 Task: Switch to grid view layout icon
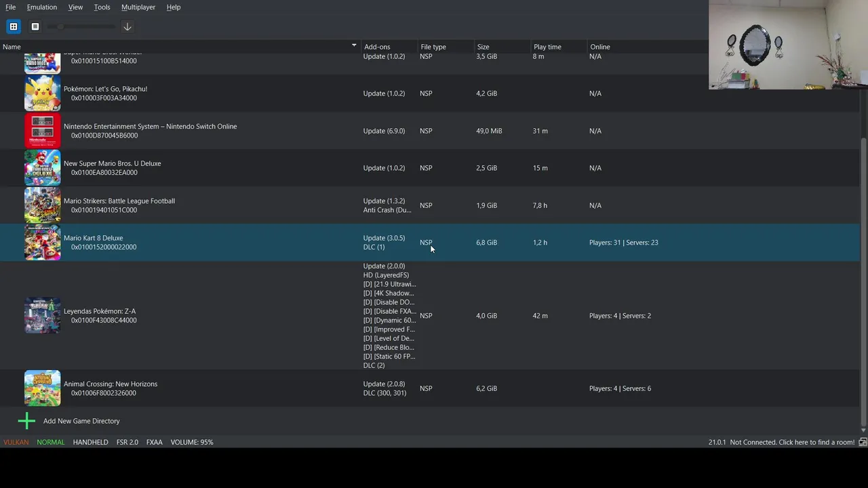pos(14,26)
